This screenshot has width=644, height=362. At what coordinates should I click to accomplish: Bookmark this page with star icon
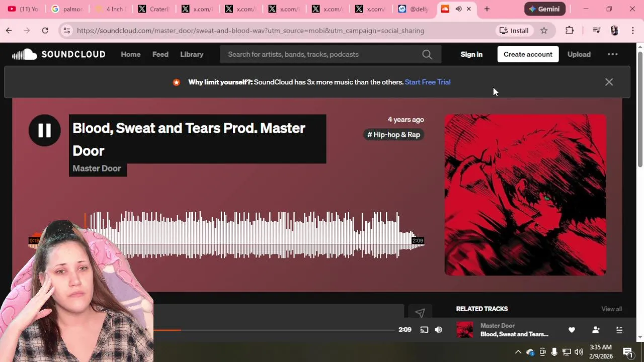544,31
